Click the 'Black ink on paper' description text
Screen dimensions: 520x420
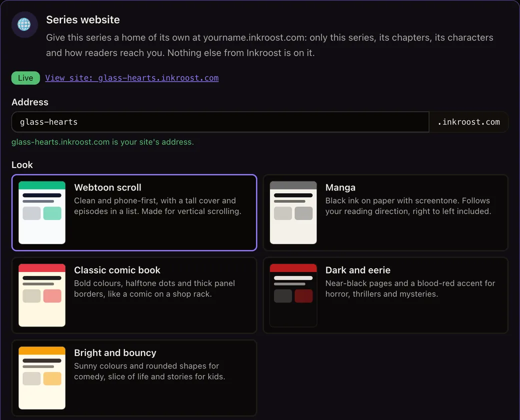tap(408, 206)
